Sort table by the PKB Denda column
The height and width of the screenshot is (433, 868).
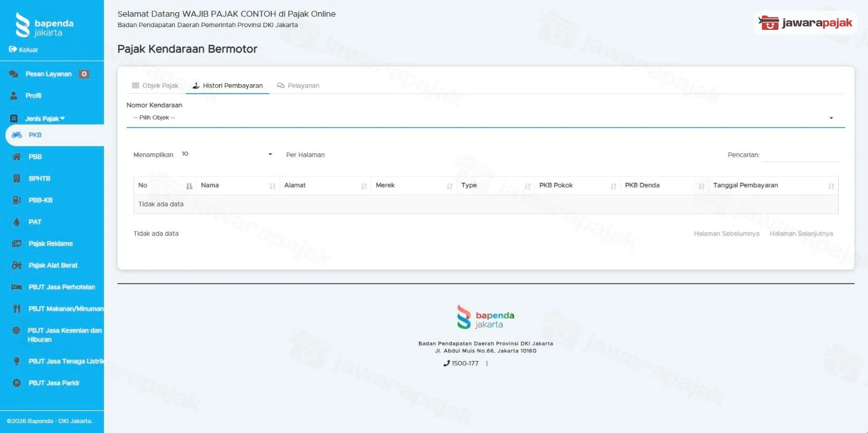pyautogui.click(x=664, y=185)
